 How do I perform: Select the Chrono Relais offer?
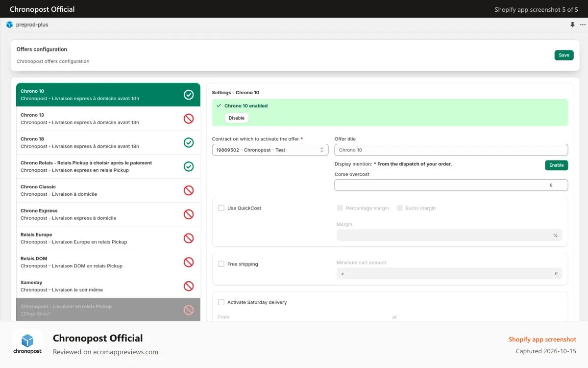(x=108, y=166)
